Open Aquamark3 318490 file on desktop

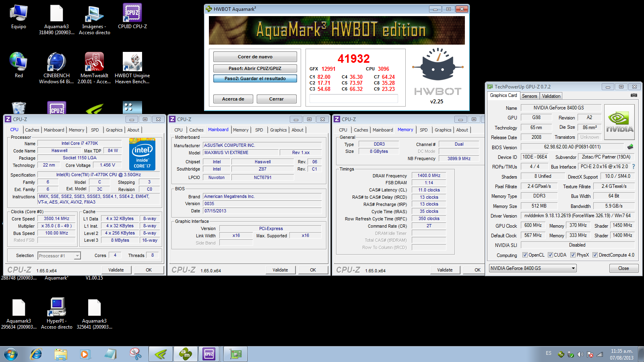(56, 19)
